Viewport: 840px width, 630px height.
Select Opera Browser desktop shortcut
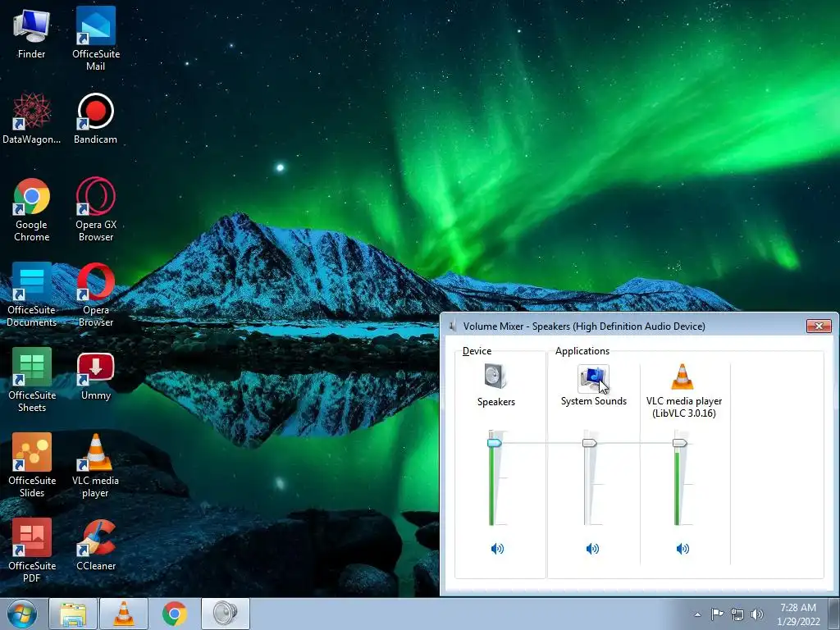pyautogui.click(x=96, y=294)
